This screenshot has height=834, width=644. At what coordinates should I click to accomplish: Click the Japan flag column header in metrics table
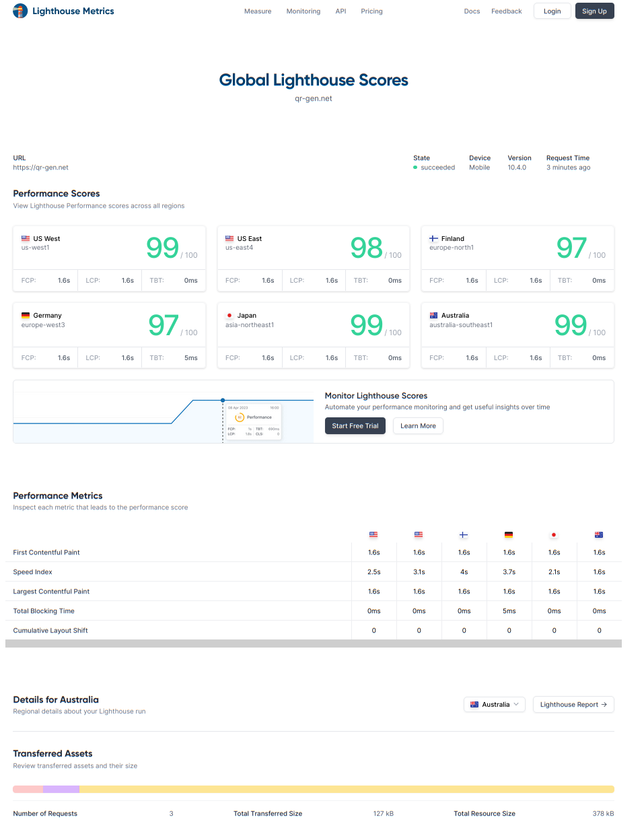coord(554,534)
